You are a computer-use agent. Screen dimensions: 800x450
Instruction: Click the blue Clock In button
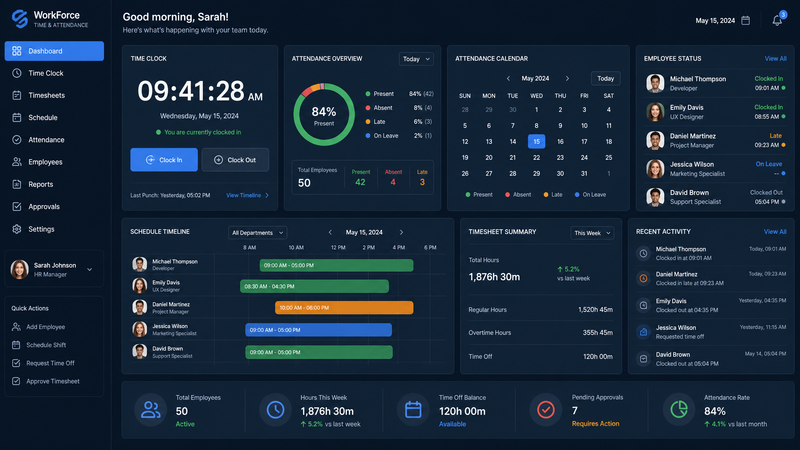164,160
